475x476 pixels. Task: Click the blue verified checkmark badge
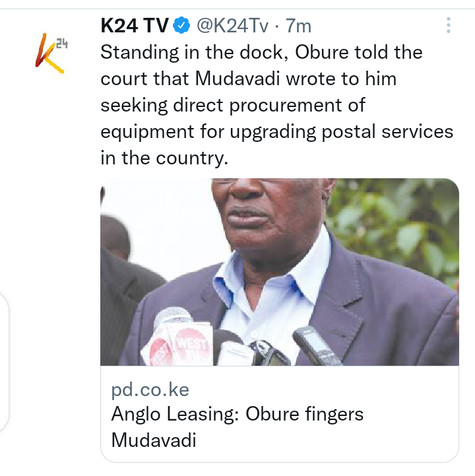(181, 26)
